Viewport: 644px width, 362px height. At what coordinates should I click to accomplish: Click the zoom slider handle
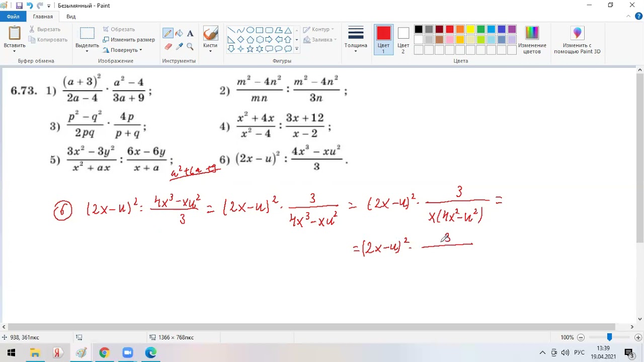coord(609,337)
